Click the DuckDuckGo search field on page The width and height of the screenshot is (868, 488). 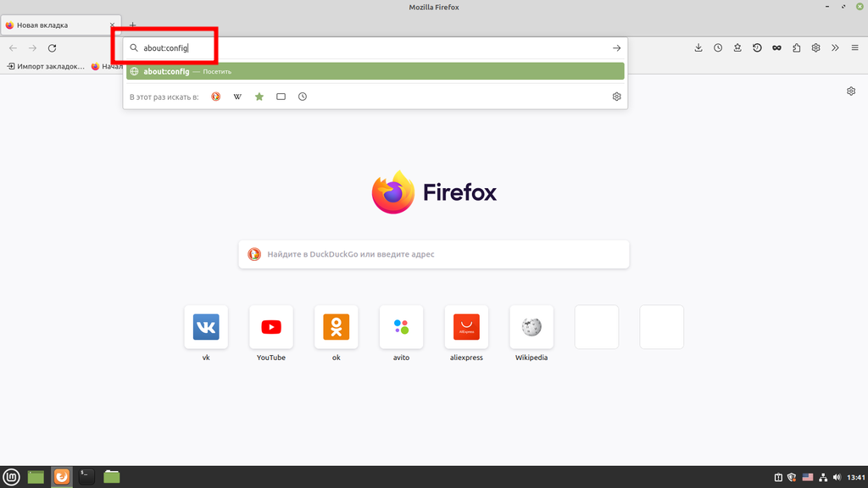pos(434,254)
